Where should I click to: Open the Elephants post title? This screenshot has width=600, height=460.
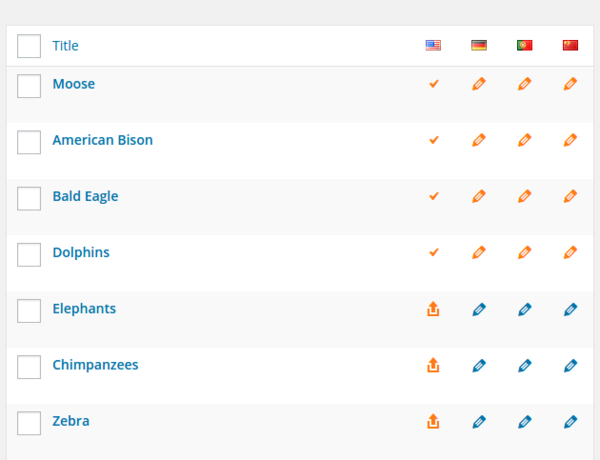point(84,308)
